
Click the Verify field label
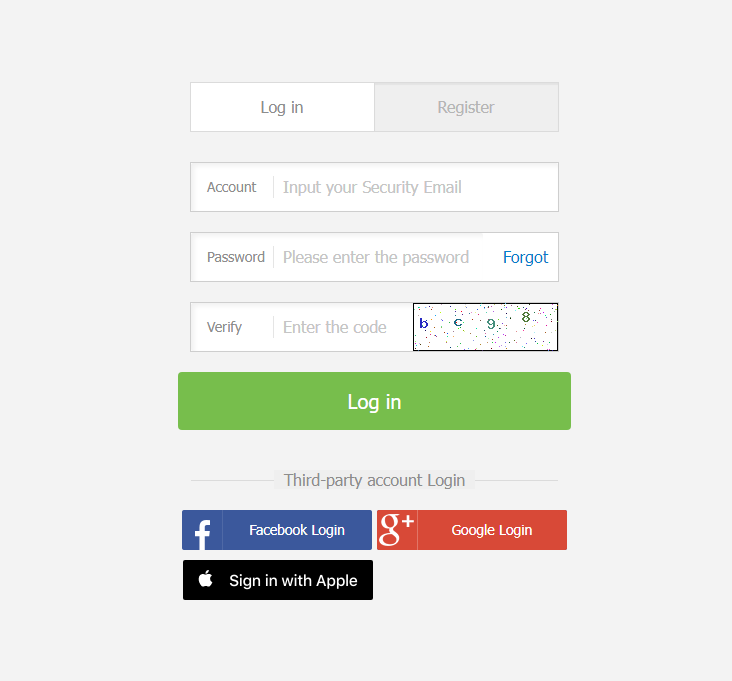(224, 327)
